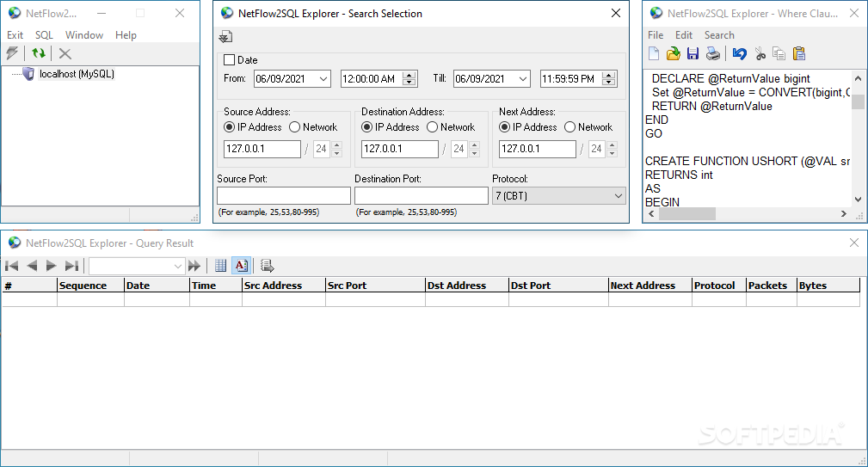Viewport: 868px width, 467px height.
Task: Click the run search icon in Search Selection
Action: point(225,37)
